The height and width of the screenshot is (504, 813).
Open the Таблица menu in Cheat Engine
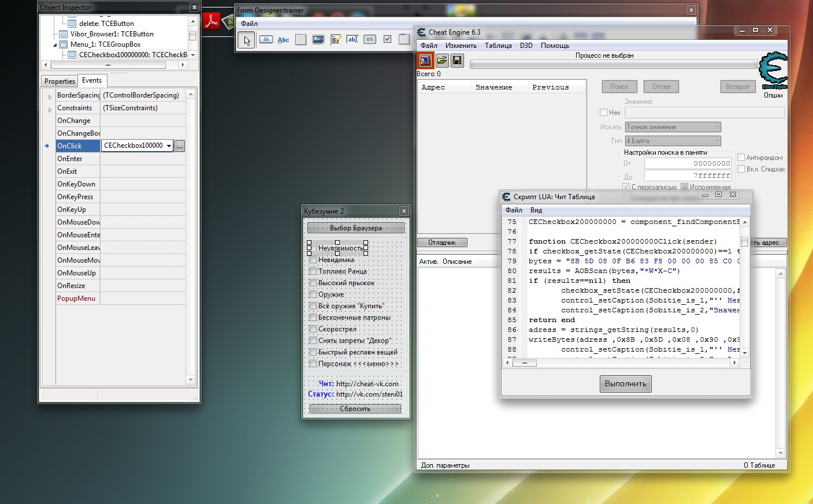[498, 46]
